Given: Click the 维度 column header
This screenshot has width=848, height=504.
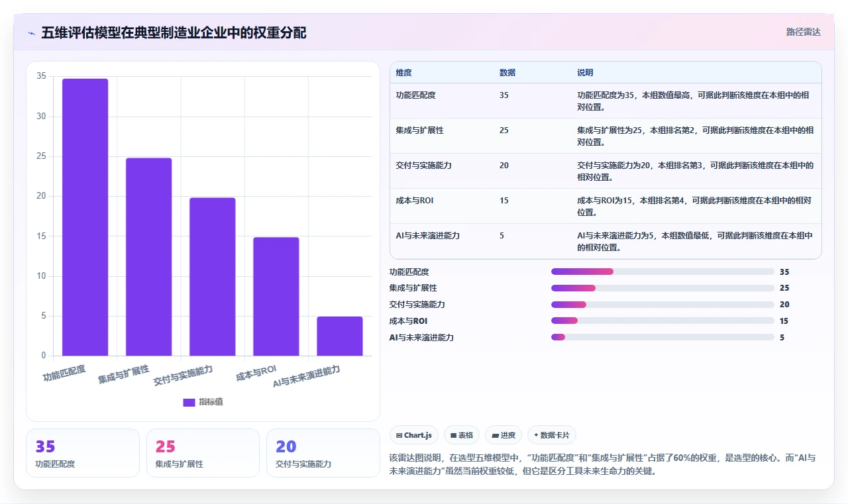Looking at the screenshot, I should 403,72.
